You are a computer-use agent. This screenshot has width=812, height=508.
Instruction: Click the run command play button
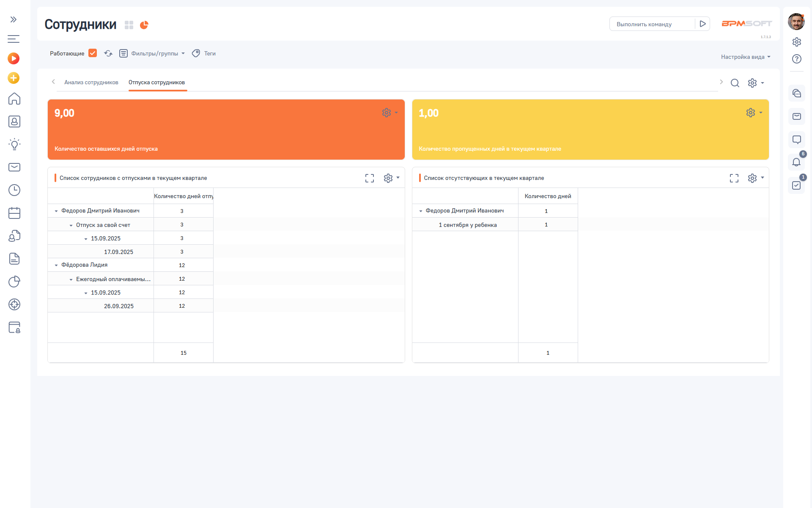(x=702, y=24)
